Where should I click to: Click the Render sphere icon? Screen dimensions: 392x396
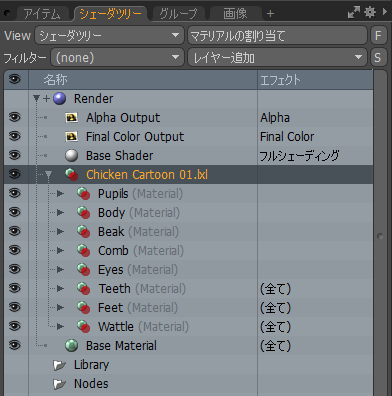click(x=60, y=99)
